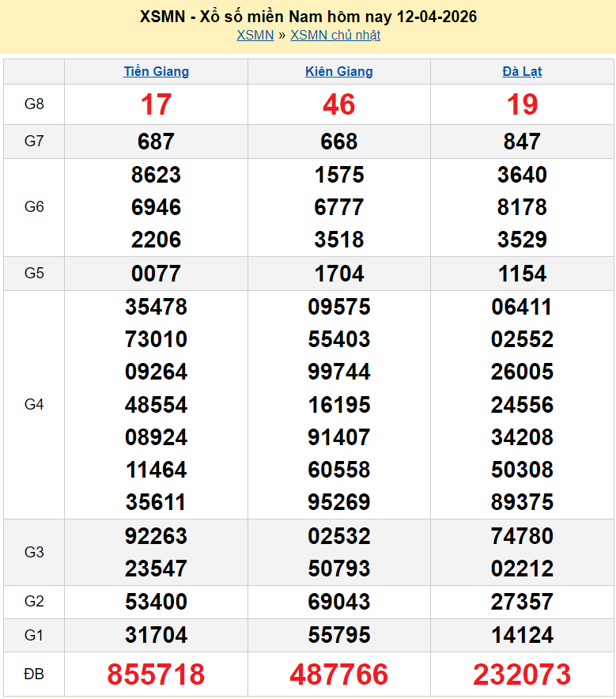Select G7 number 668 under Kiên Giang
Viewport: 616px width, 699px height.
[339, 142]
